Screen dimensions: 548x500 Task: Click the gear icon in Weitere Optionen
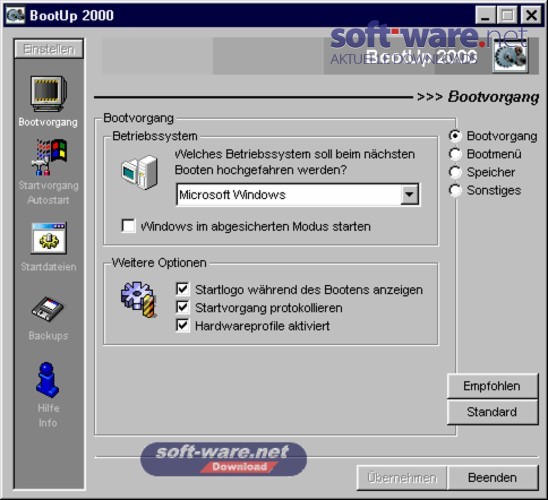[138, 299]
